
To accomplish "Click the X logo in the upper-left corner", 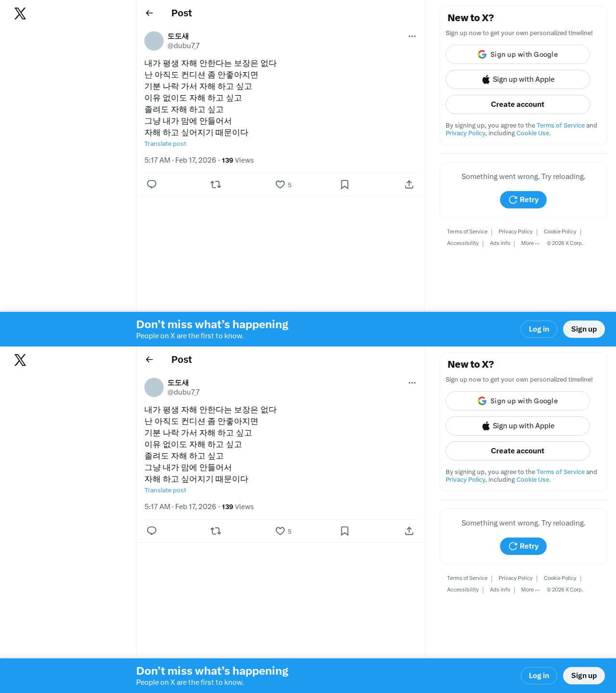I will click(20, 13).
